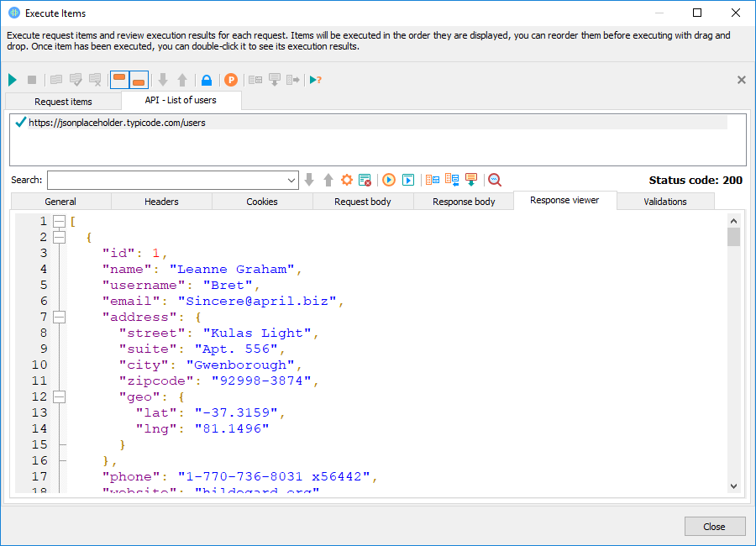
Task: Click the stop execution icon
Action: (31, 79)
